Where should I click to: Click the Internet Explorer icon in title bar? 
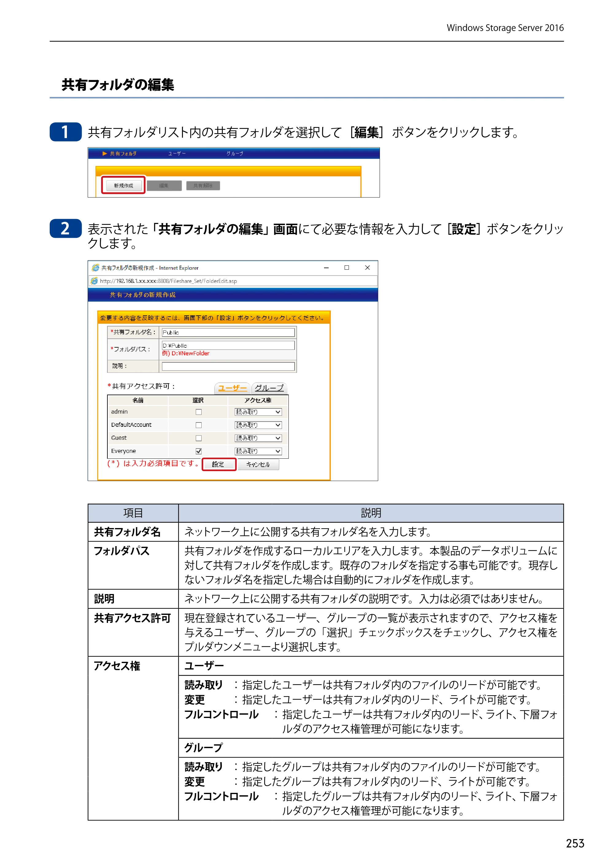(x=95, y=268)
